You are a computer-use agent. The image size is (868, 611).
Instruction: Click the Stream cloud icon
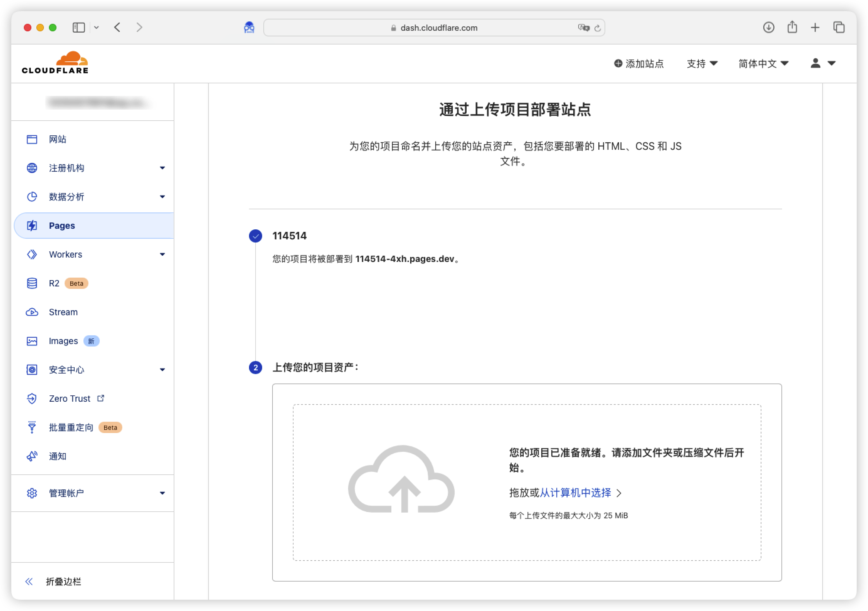click(x=32, y=312)
